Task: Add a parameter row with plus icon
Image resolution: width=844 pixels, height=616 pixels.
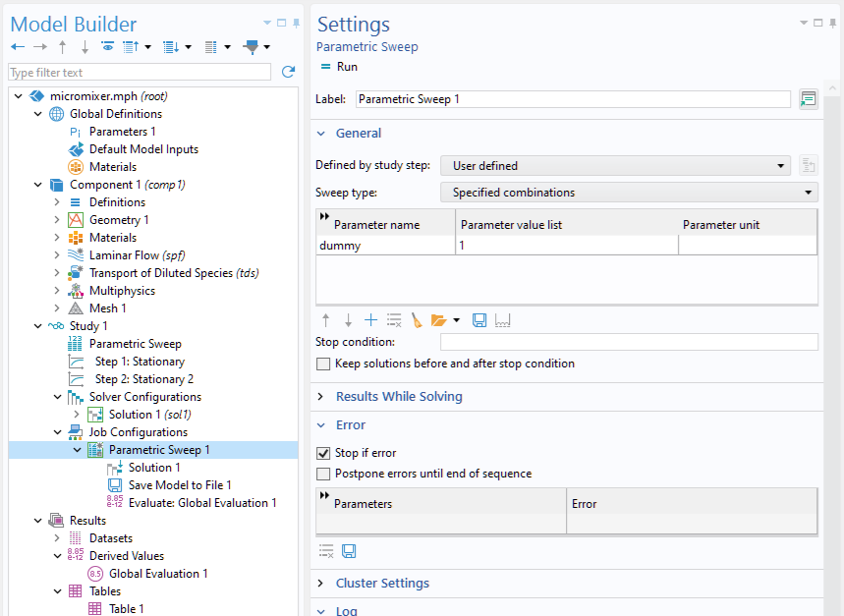Action: coord(370,320)
